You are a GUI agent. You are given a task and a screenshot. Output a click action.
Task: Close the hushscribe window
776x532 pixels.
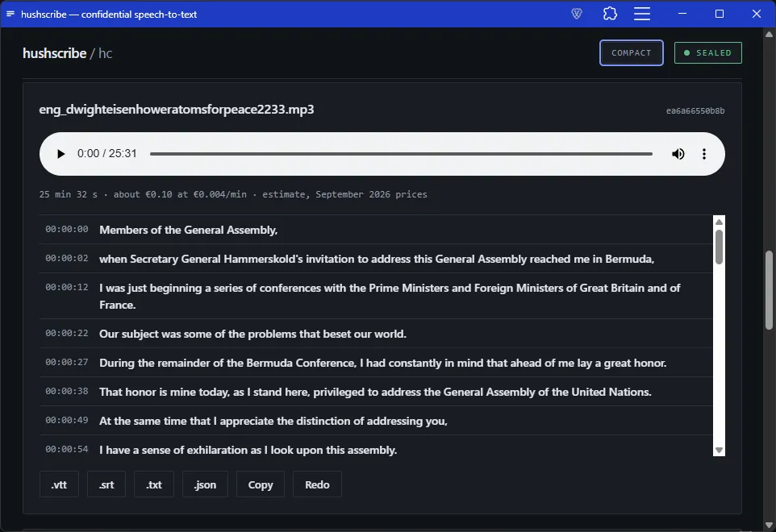click(756, 14)
